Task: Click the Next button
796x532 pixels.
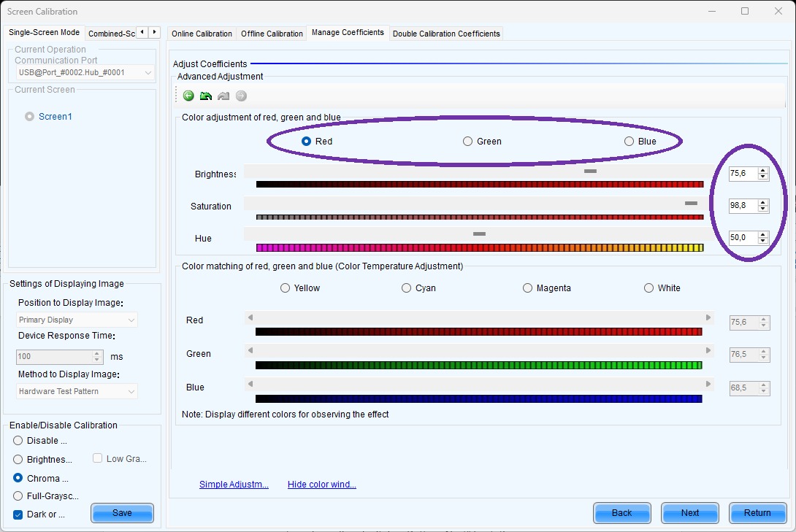Action: [690, 513]
